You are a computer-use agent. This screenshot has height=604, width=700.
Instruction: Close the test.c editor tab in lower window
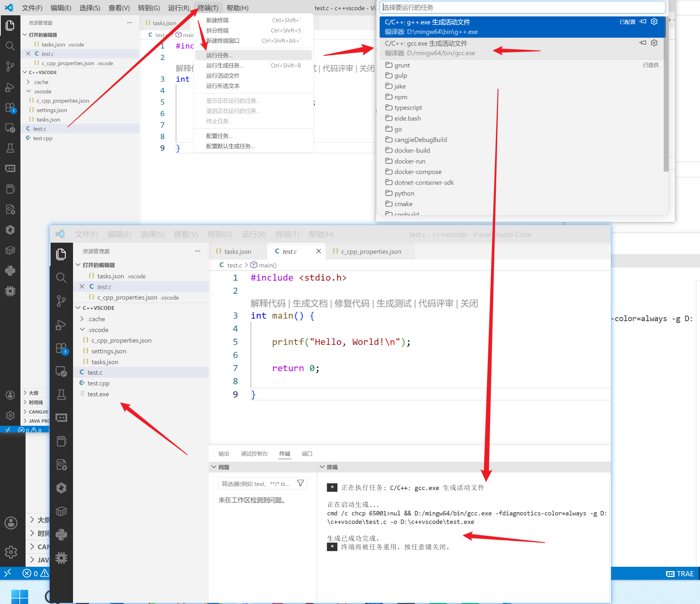pos(318,251)
